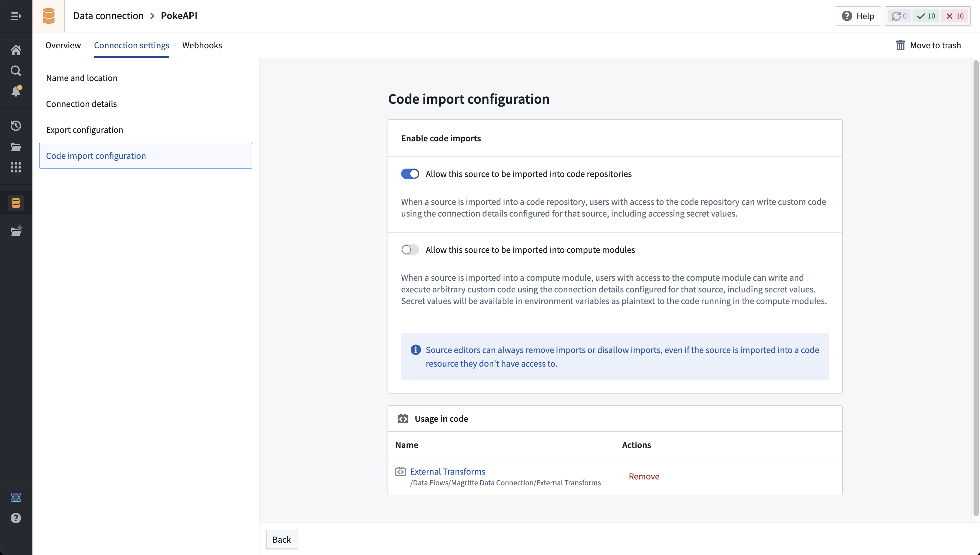Disable code repository imports toggle

pos(410,174)
